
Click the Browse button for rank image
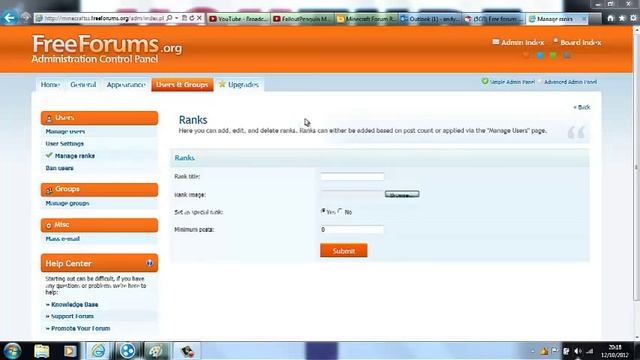(x=402, y=194)
